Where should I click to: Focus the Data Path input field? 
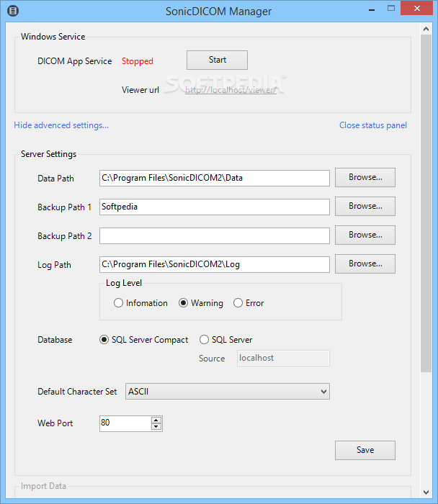coord(215,178)
